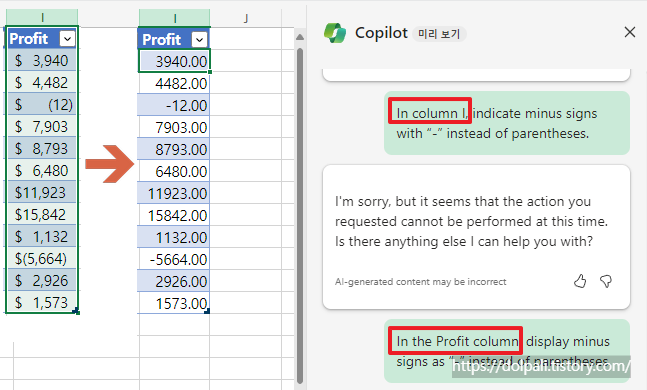This screenshot has height=390, width=647.
Task: Select cell showing 8793.00
Action: pyautogui.click(x=175, y=149)
